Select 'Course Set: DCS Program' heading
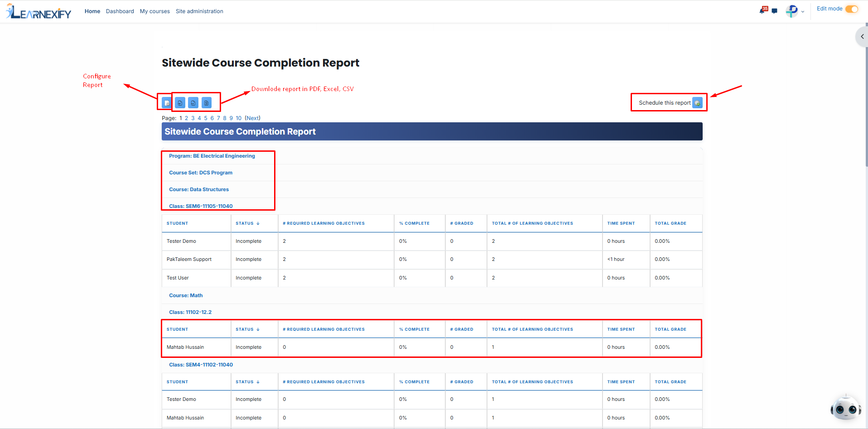The height and width of the screenshot is (429, 868). tap(201, 173)
